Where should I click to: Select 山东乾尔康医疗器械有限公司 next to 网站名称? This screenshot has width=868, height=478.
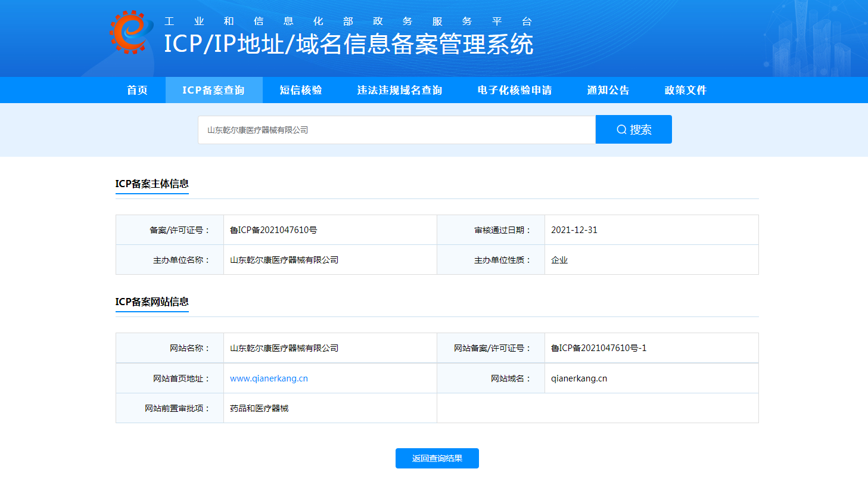tap(284, 348)
